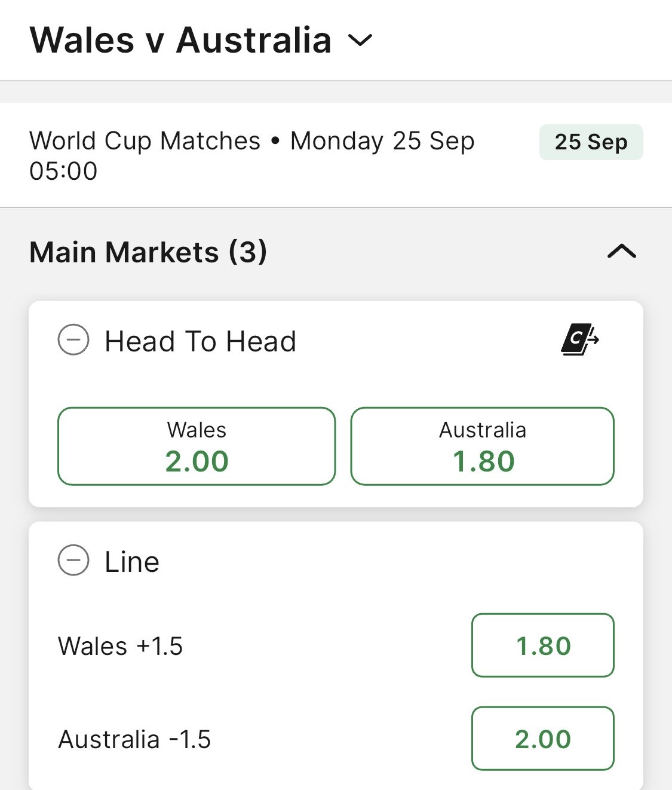Open the World Cup Matches competition text

145,142
